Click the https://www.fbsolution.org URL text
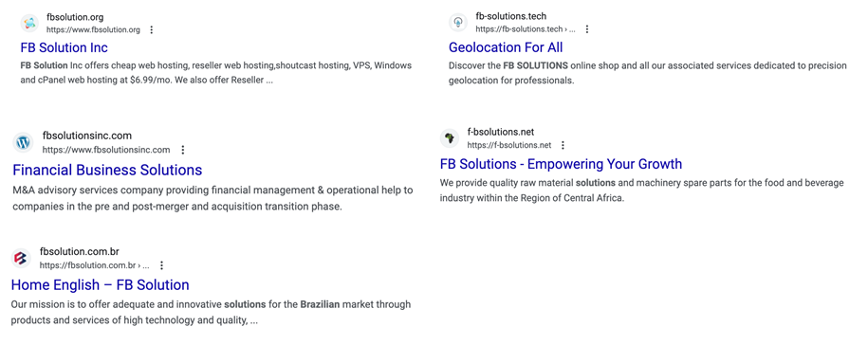Screen dimensions: 868x345 click(93, 30)
